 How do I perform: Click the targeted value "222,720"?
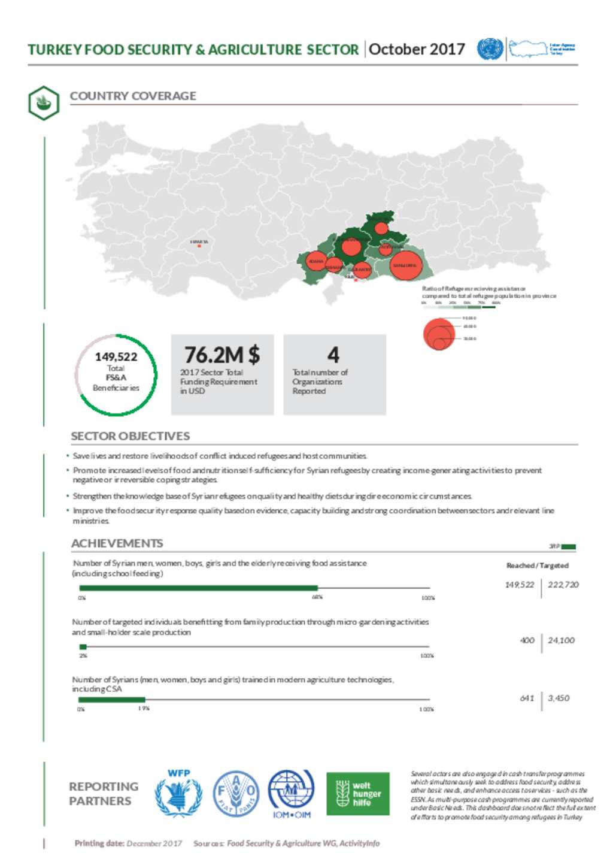point(563,585)
